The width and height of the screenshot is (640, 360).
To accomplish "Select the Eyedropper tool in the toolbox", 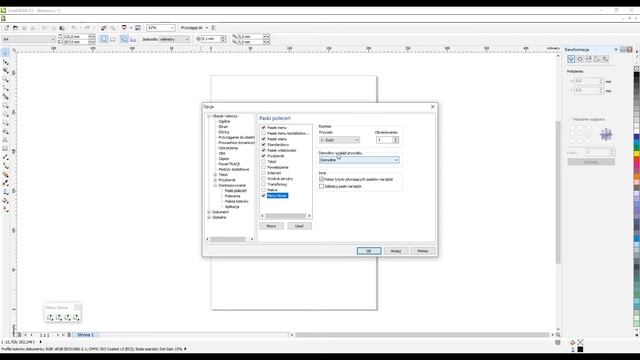I will pyautogui.click(x=5, y=183).
